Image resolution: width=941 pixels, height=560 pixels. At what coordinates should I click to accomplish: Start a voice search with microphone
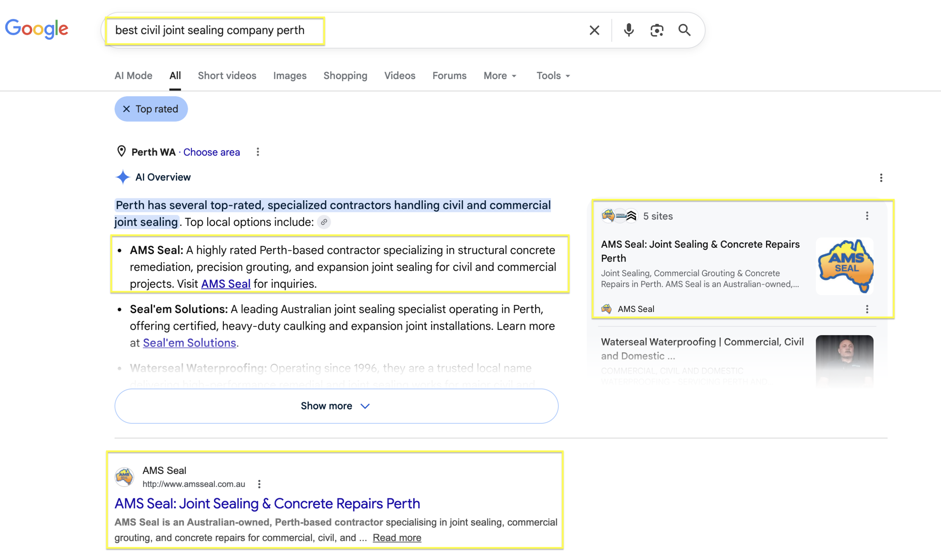(629, 30)
